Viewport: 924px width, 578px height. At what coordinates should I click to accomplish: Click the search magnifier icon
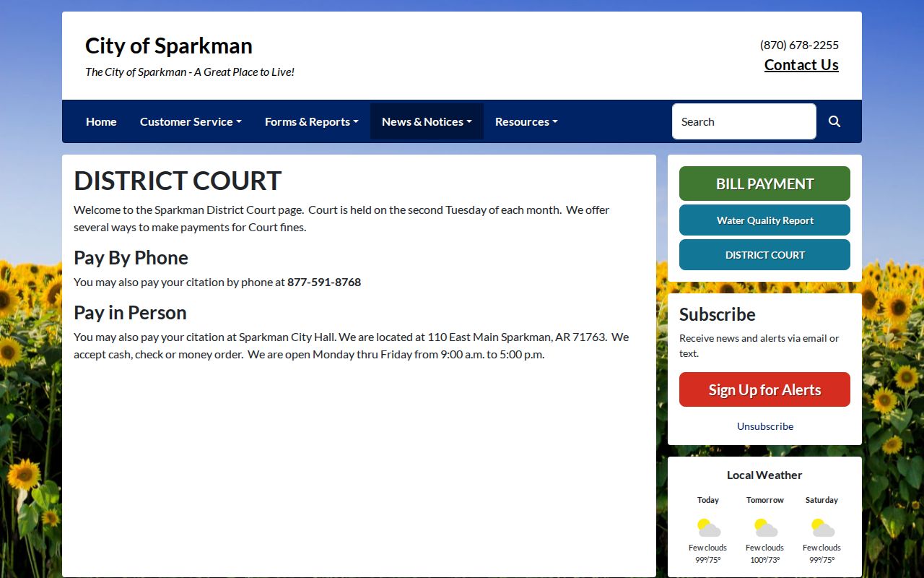pos(834,121)
